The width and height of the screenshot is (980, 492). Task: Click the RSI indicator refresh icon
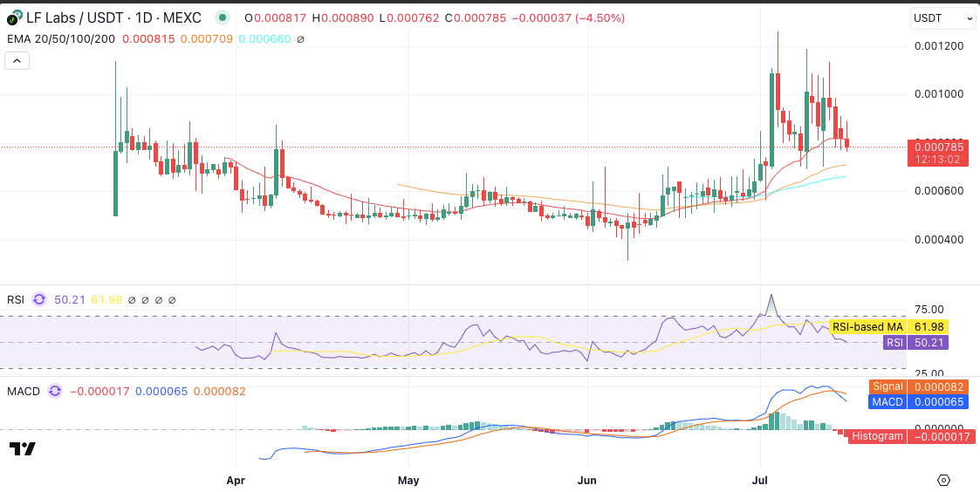tap(39, 299)
